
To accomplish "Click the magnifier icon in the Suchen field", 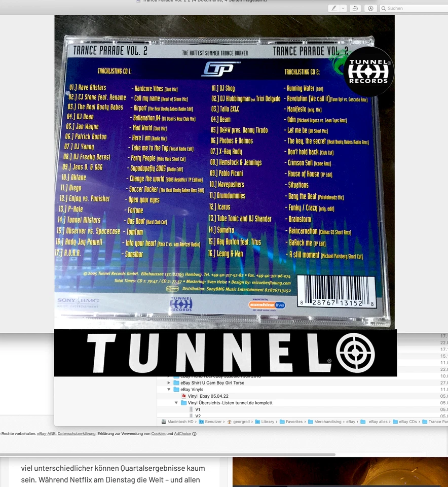I will coord(384,8).
